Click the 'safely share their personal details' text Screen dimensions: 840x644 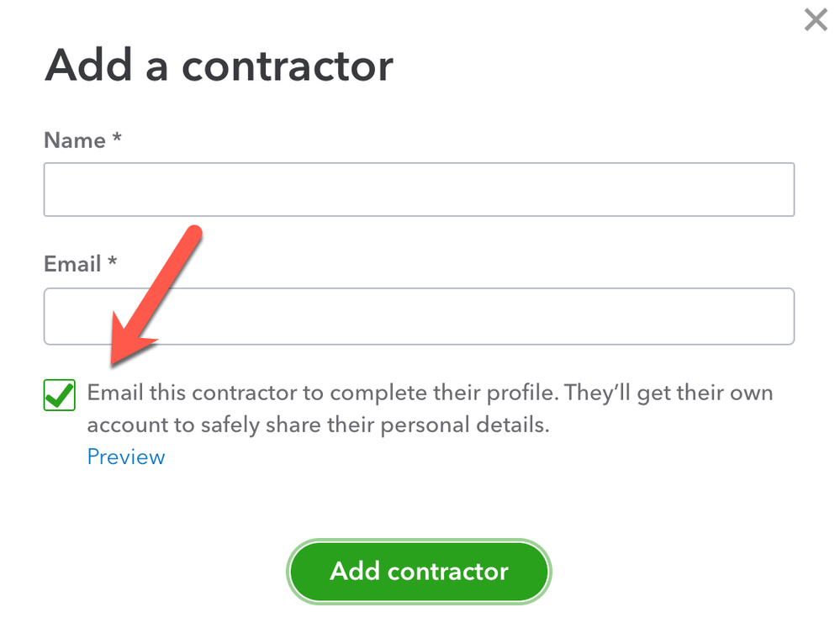tap(374, 425)
